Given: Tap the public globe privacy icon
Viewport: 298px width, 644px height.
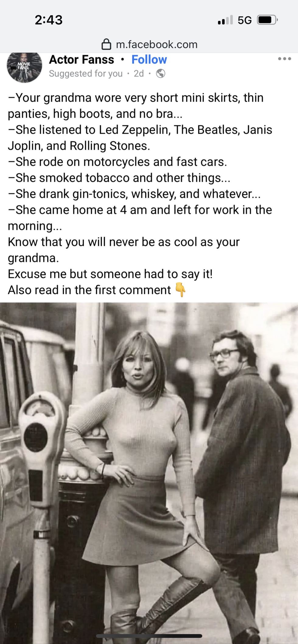Looking at the screenshot, I should [x=161, y=74].
